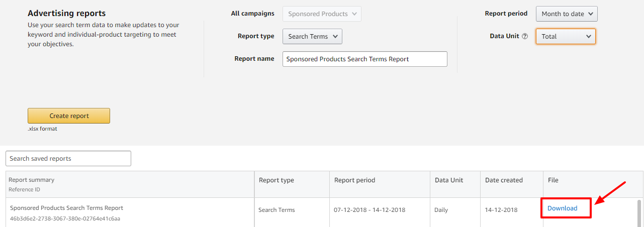Click the Report period column header
This screenshot has width=644, height=227.
click(355, 180)
